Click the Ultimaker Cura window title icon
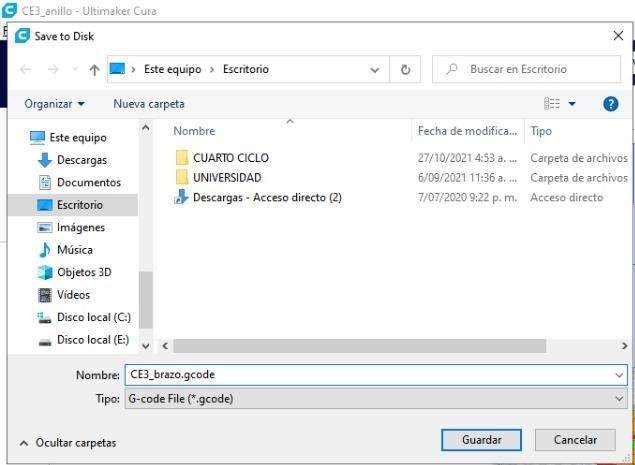 pyautogui.click(x=9, y=10)
